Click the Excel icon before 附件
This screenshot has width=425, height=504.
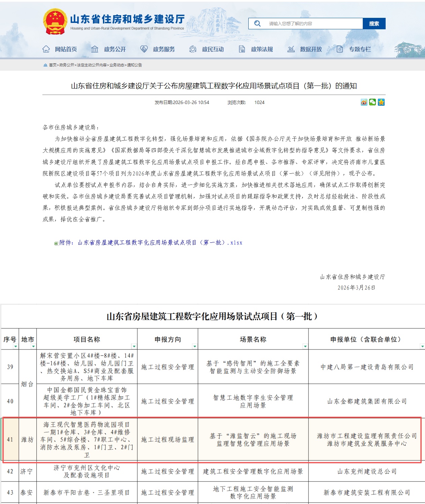pos(55,242)
